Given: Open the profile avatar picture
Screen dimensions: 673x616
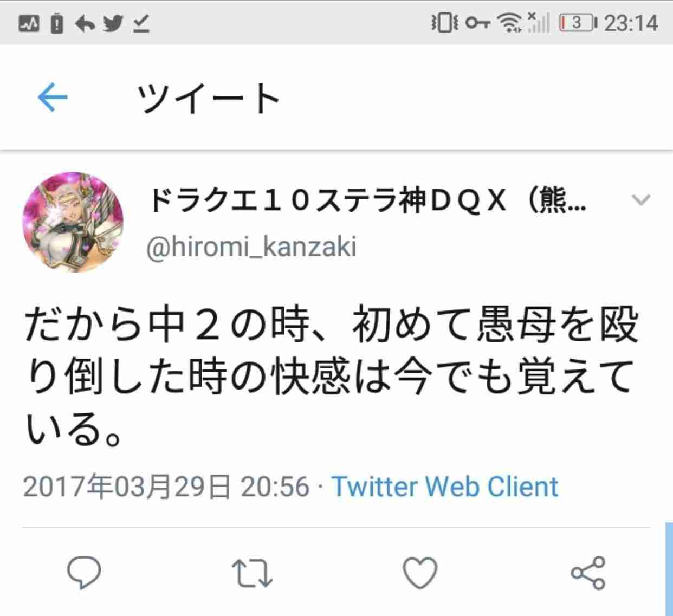Looking at the screenshot, I should [x=73, y=222].
